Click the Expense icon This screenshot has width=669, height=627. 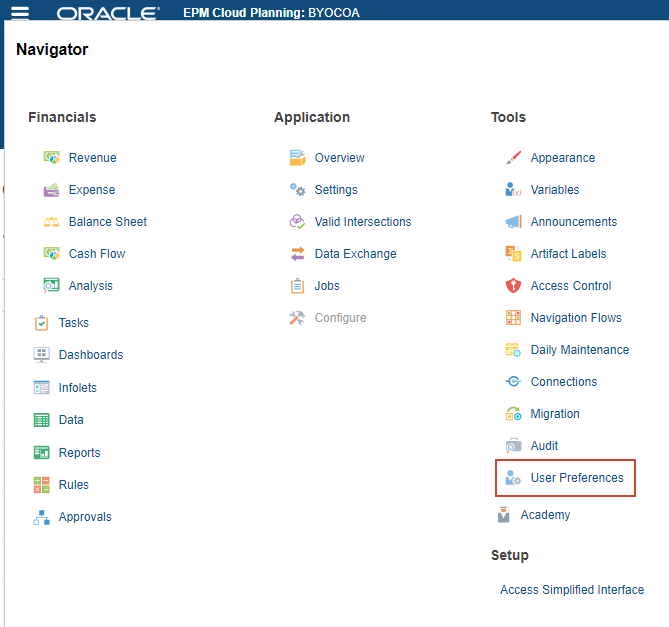pyautogui.click(x=52, y=190)
